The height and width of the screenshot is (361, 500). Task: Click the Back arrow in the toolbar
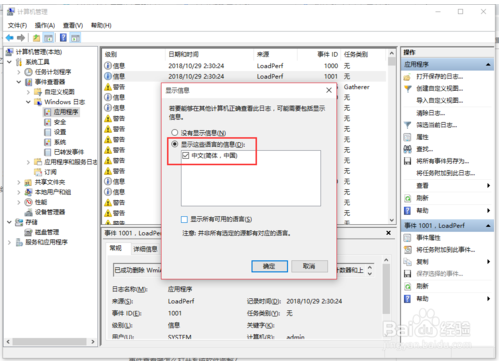pyautogui.click(x=10, y=38)
